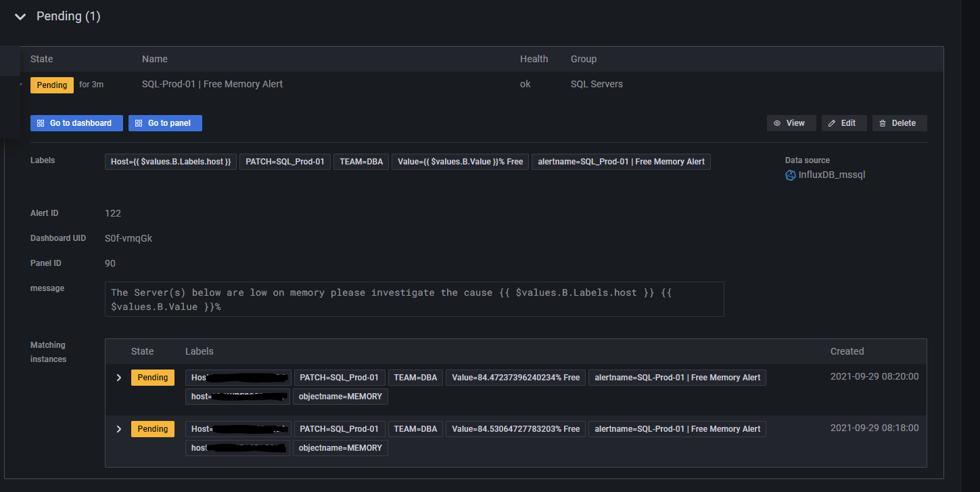980x492 pixels.
Task: Click the ok health value
Action: 526,85
